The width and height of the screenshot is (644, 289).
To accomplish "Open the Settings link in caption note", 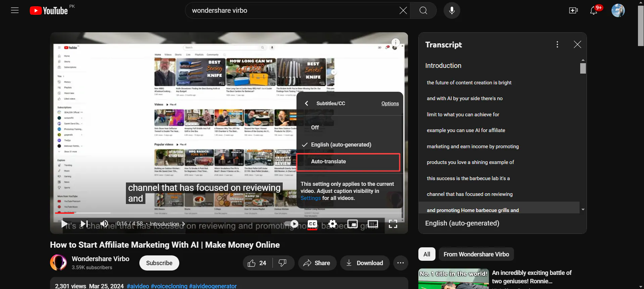I will click(x=311, y=198).
